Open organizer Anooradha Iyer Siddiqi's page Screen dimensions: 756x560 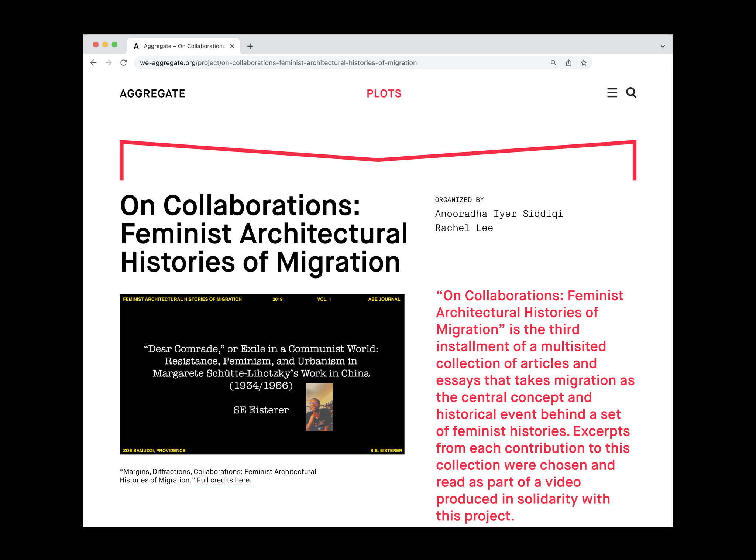point(499,214)
